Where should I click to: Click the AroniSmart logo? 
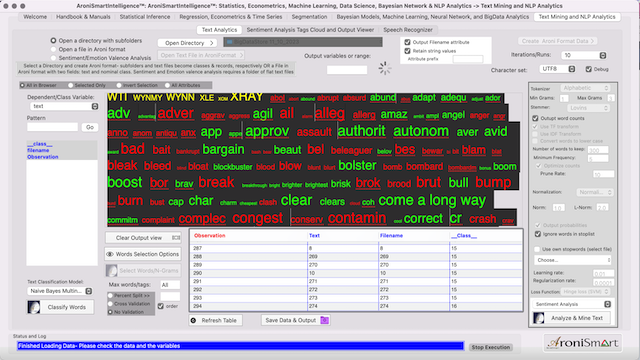coord(583,343)
